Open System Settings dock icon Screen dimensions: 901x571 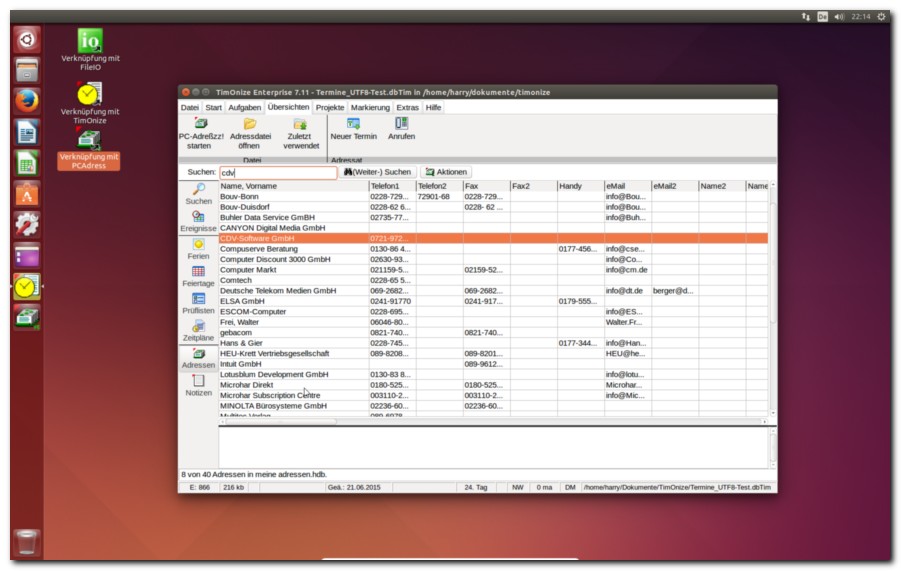tap(26, 225)
